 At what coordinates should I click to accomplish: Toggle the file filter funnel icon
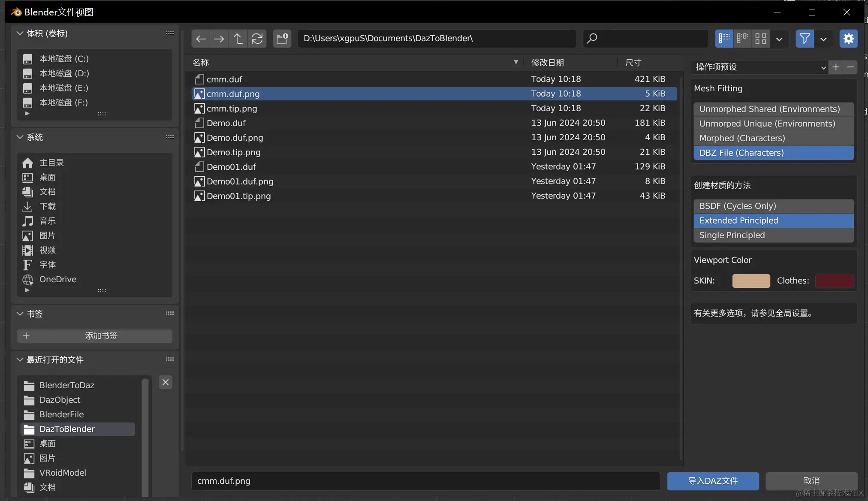point(805,39)
